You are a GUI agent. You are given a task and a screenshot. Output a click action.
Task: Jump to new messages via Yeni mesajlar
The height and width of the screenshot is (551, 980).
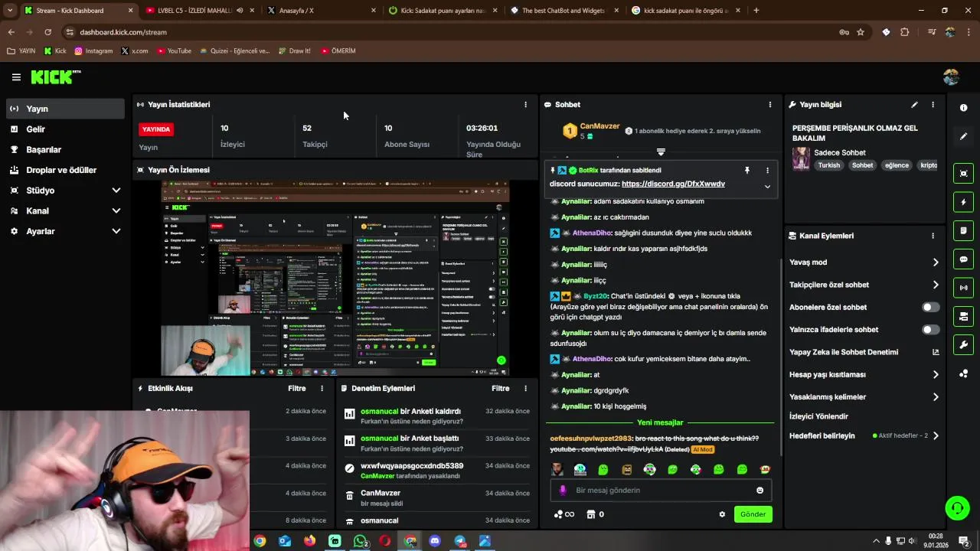pos(659,422)
